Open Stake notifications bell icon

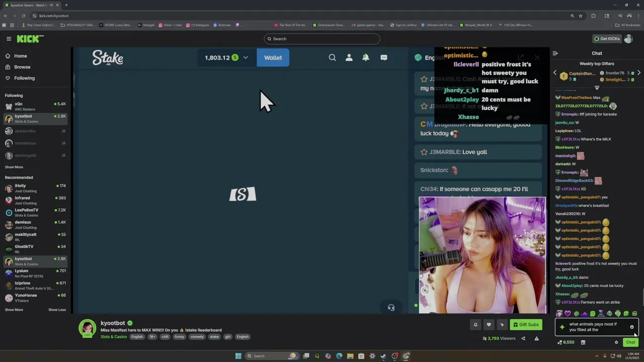(x=366, y=58)
